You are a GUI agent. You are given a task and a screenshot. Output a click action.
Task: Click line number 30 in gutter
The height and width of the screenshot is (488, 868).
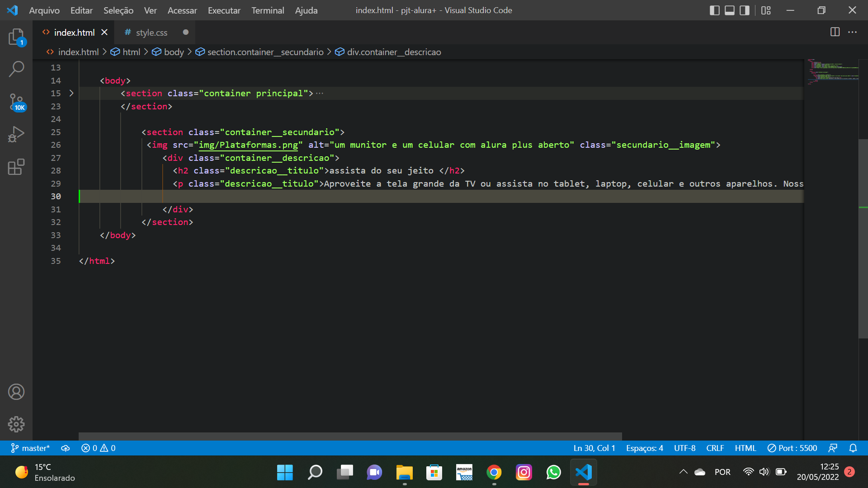point(56,196)
